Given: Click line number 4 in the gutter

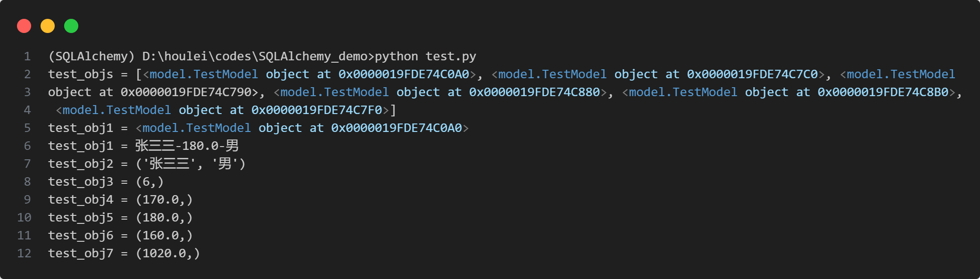Looking at the screenshot, I should (x=27, y=110).
